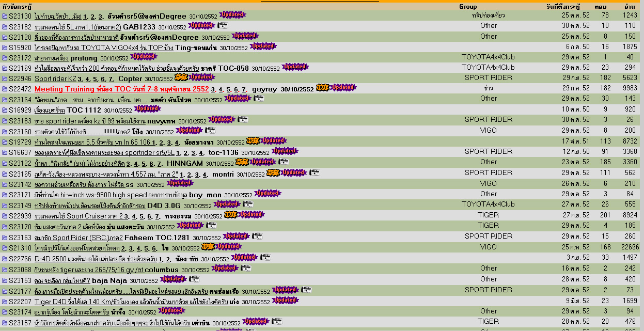Viewport: 644px width, 331px height.
Task: Open page 2 of thread S23130
Action: point(93,17)
